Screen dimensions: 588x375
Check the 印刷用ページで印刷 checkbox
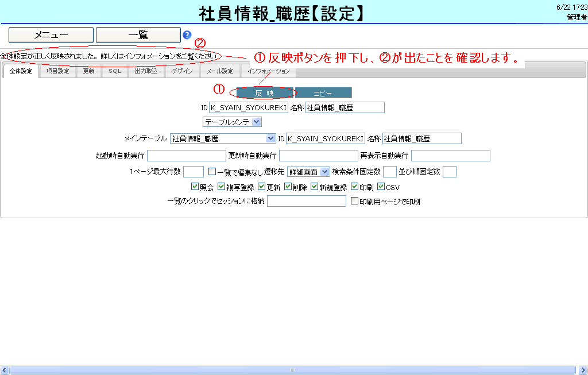(x=354, y=202)
